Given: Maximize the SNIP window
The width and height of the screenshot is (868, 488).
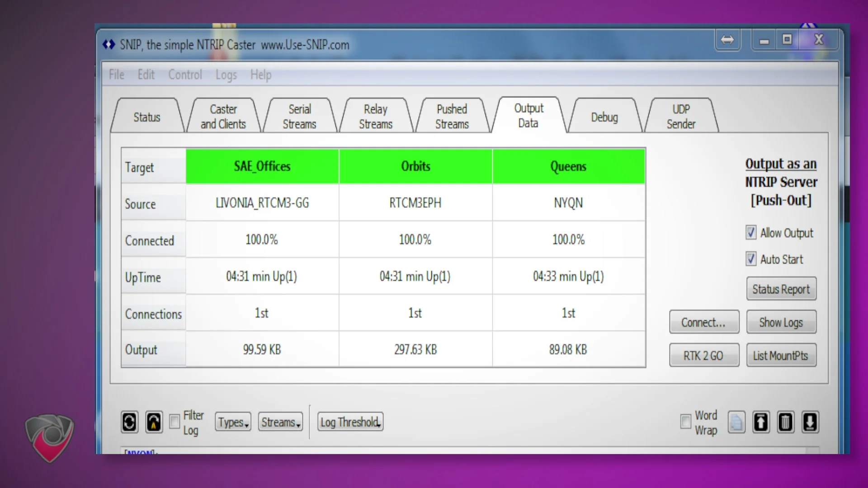Looking at the screenshot, I should [787, 40].
